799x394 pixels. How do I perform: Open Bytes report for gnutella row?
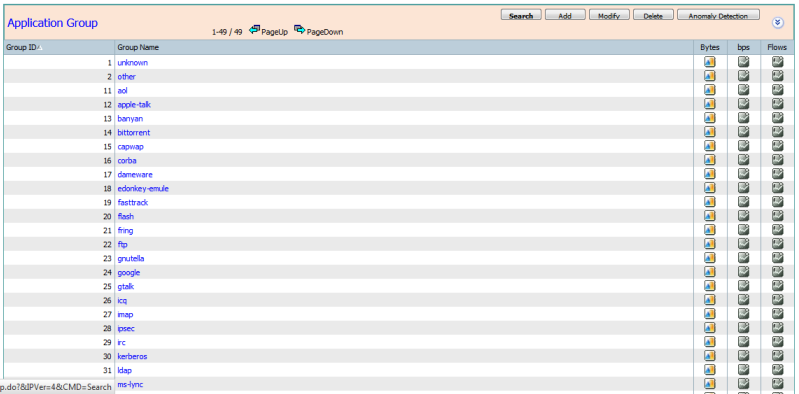(x=709, y=258)
